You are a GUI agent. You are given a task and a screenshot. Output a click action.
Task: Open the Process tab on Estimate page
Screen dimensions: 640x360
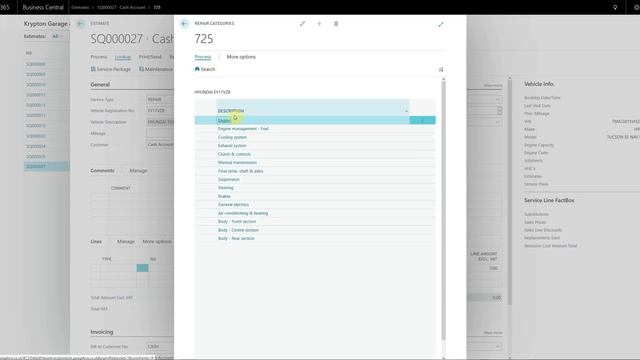(99, 57)
